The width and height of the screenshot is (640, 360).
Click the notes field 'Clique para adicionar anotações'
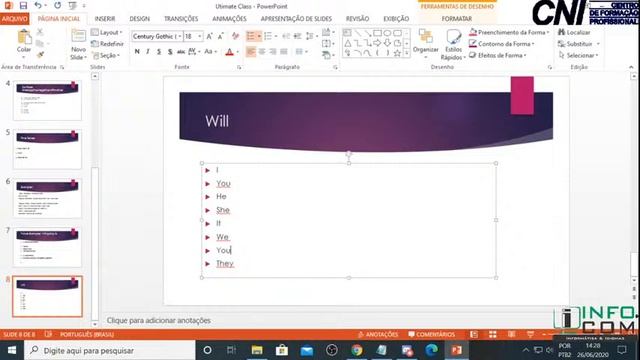(158, 320)
